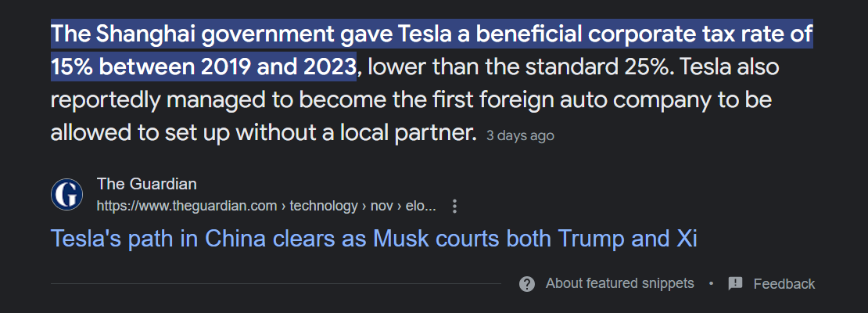Image resolution: width=868 pixels, height=313 pixels.
Task: Click the 3 days ago timestamp
Action: (x=520, y=135)
